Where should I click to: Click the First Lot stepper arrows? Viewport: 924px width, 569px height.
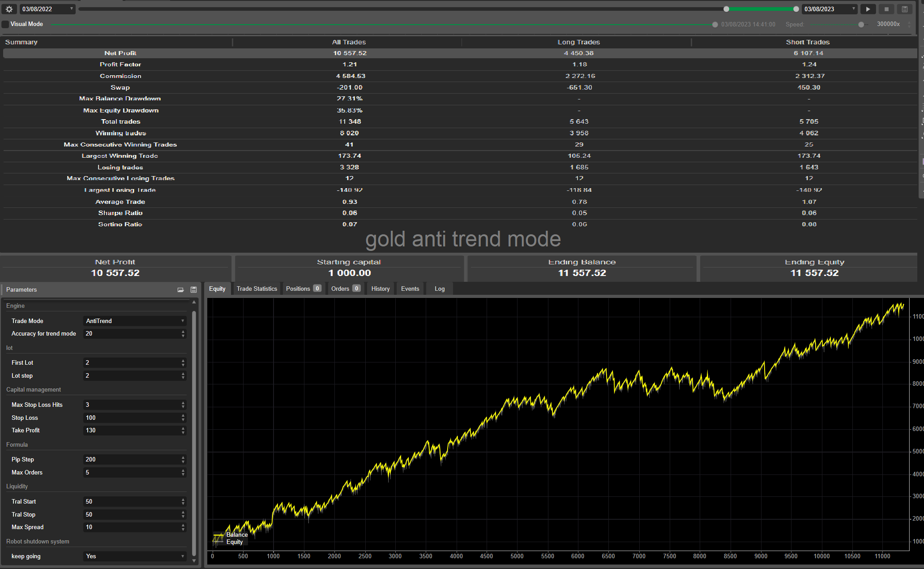pos(183,362)
